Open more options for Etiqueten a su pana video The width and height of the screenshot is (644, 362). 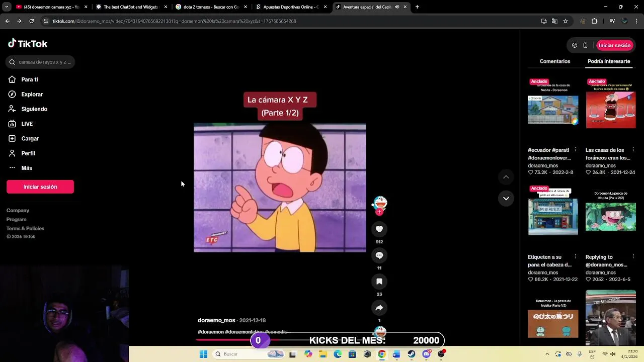tap(576, 257)
